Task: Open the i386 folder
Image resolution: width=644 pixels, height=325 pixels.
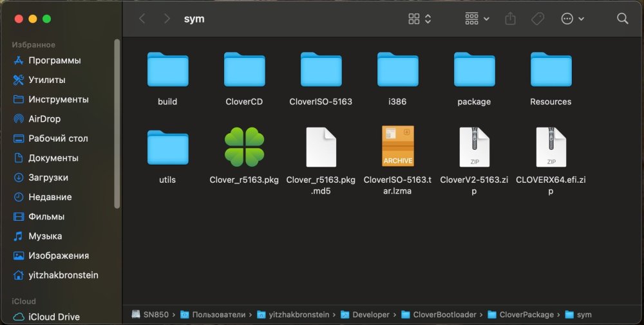Action: [397, 70]
